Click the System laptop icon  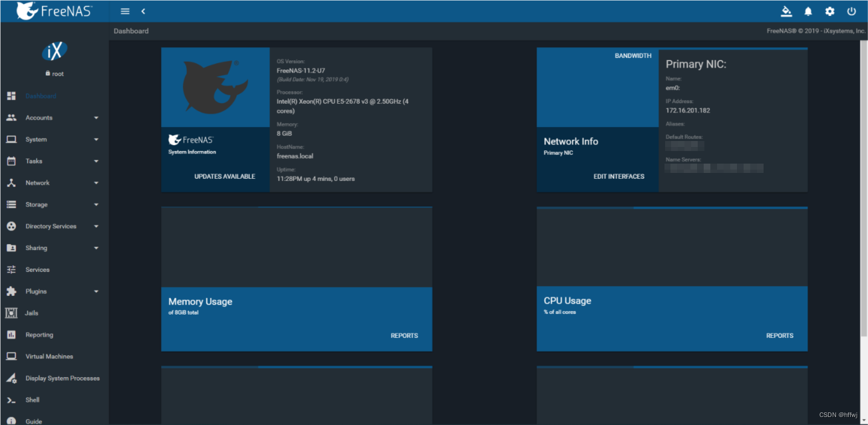(x=11, y=140)
